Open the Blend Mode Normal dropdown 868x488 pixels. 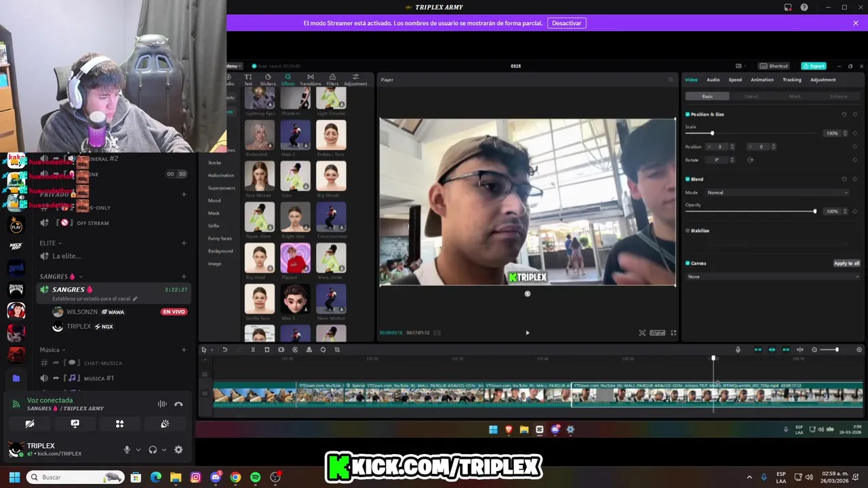777,192
